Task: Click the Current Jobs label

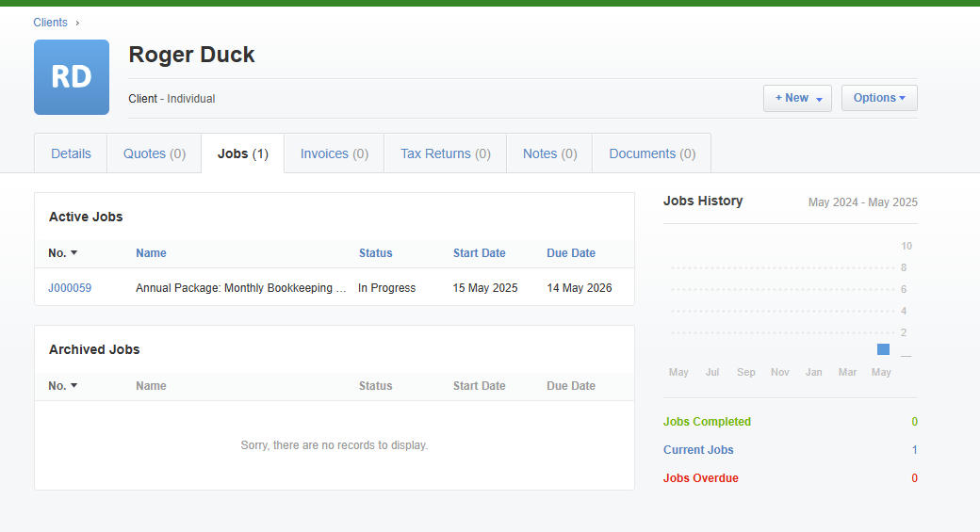Action: point(698,450)
